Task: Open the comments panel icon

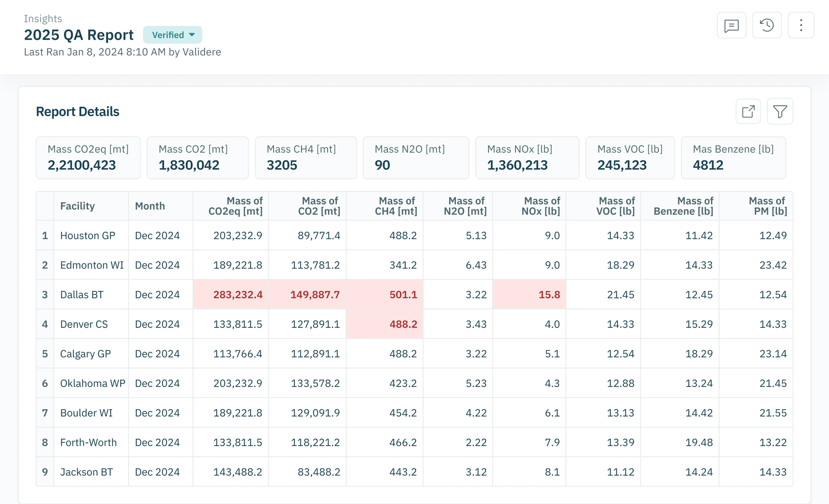Action: pyautogui.click(x=731, y=26)
